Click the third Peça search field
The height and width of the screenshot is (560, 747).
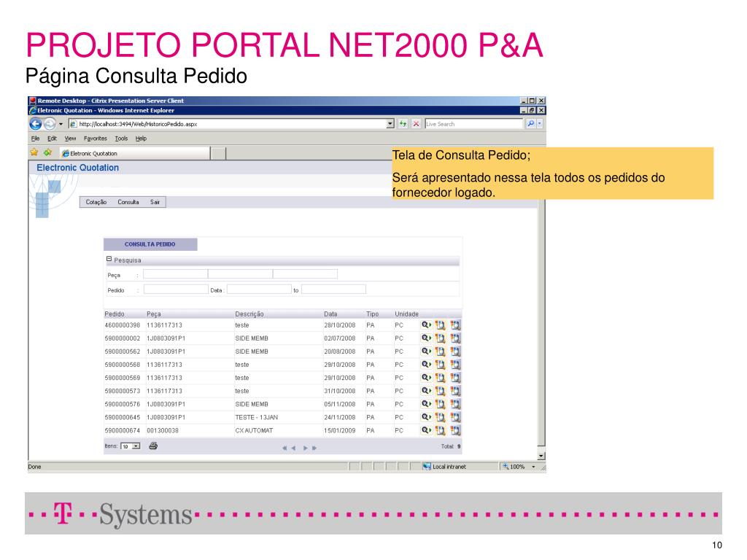305,274
